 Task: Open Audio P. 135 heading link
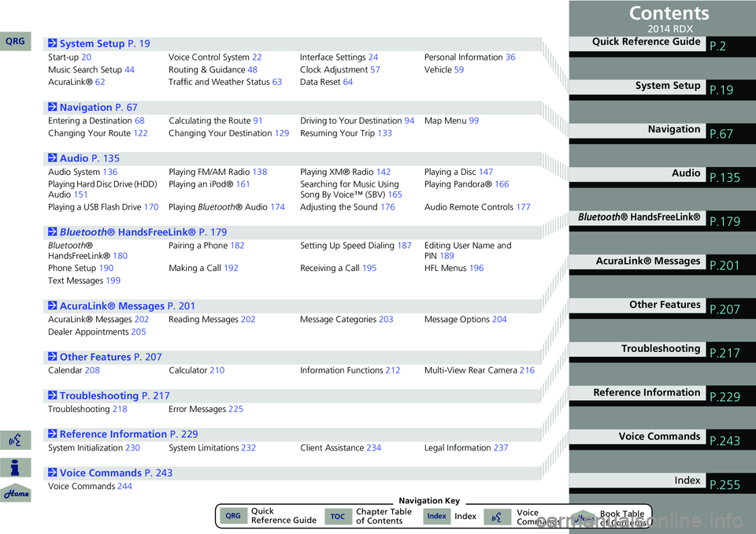(90, 158)
